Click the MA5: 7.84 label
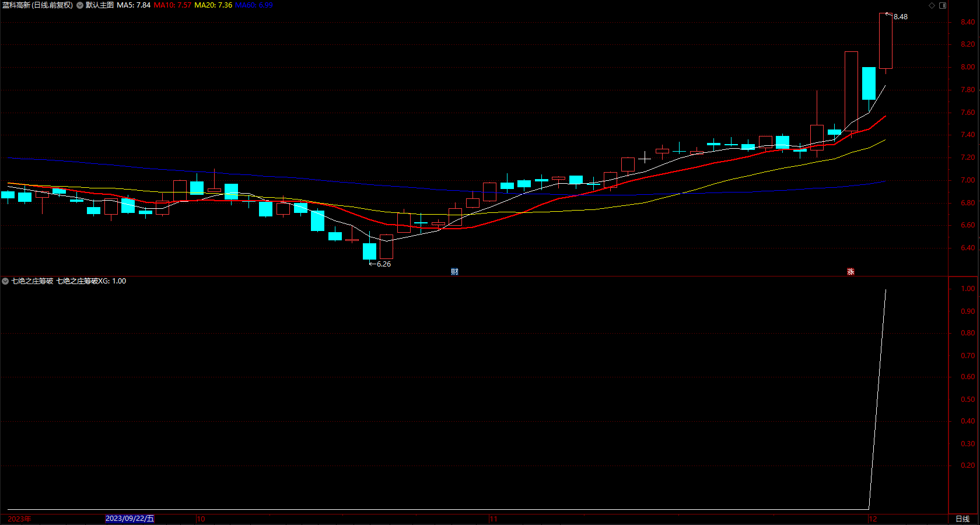Screen dimensions: 980x525 pyautogui.click(x=134, y=5)
